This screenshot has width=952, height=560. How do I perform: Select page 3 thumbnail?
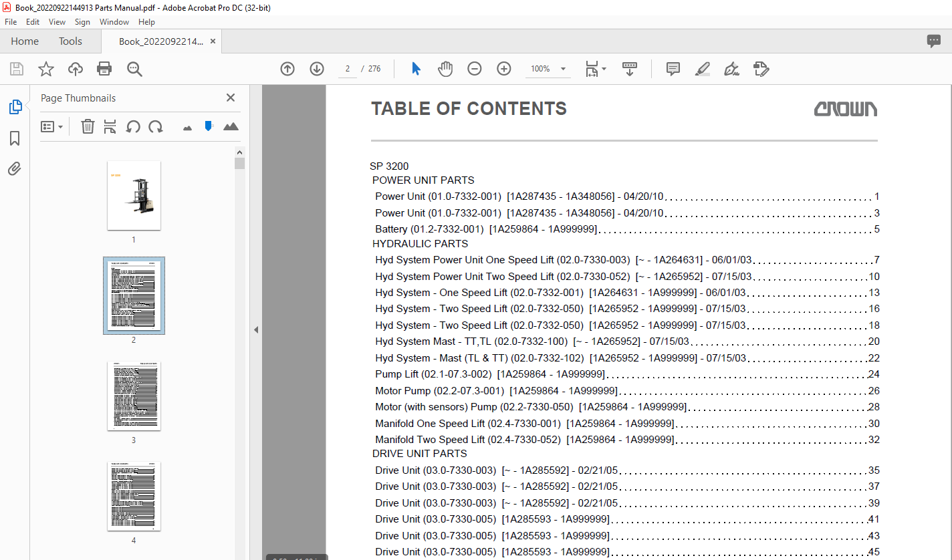point(134,396)
